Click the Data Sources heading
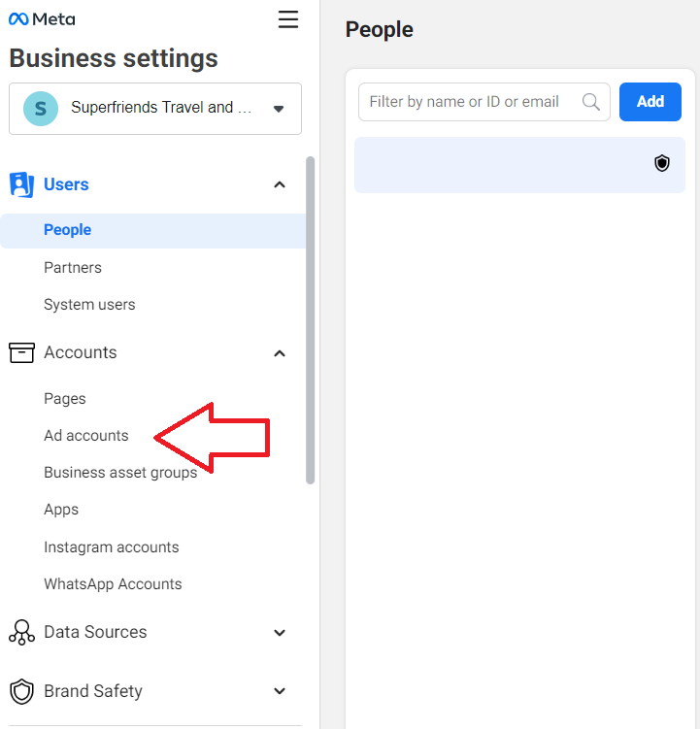The height and width of the screenshot is (729, 700). [95, 632]
